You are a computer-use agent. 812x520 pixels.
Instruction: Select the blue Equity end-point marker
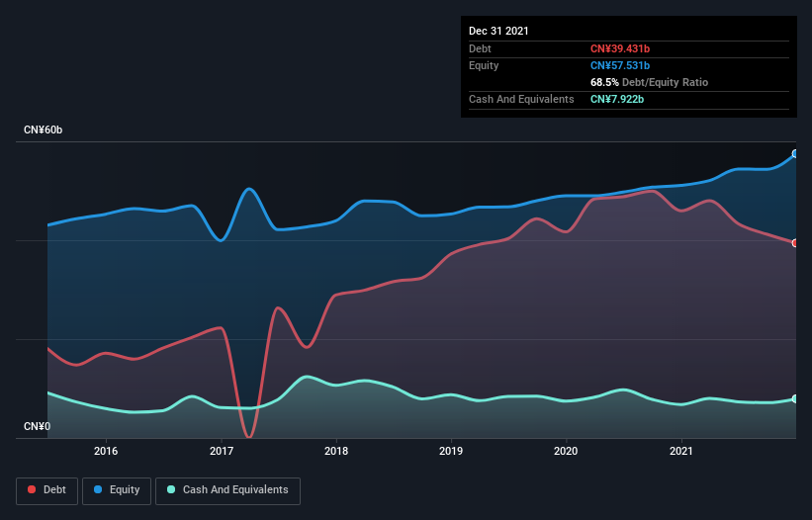pos(795,153)
